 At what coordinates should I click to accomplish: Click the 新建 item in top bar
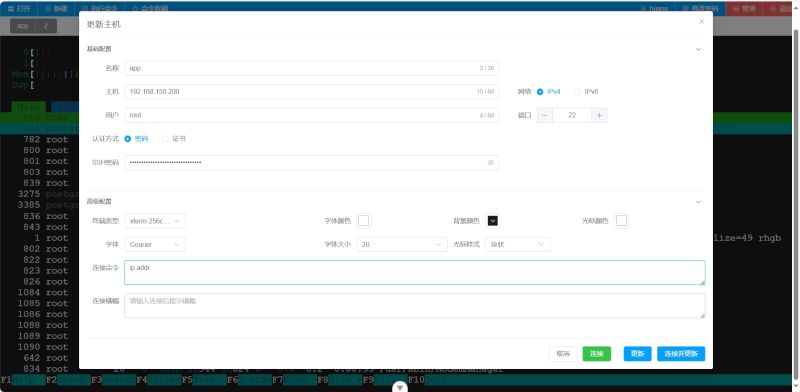56,9
